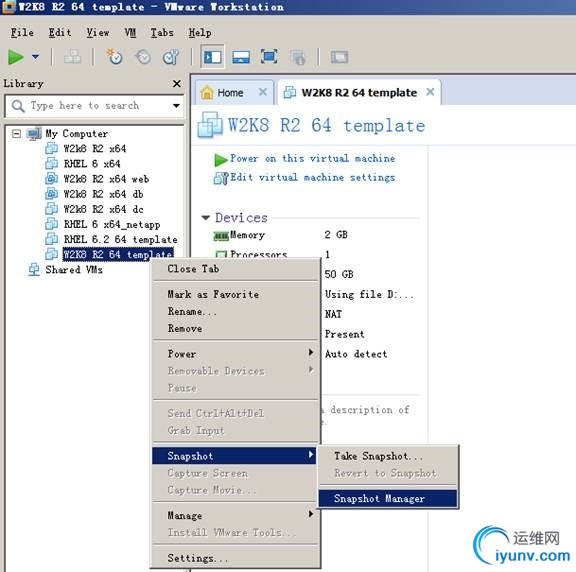Open the Snapshot submenu item

234,456
